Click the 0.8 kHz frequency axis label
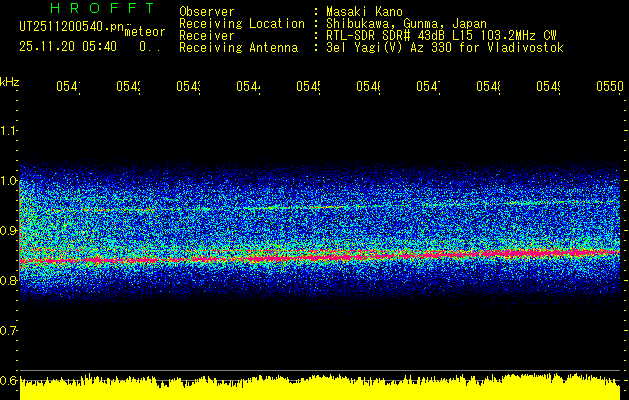 (x=8, y=280)
